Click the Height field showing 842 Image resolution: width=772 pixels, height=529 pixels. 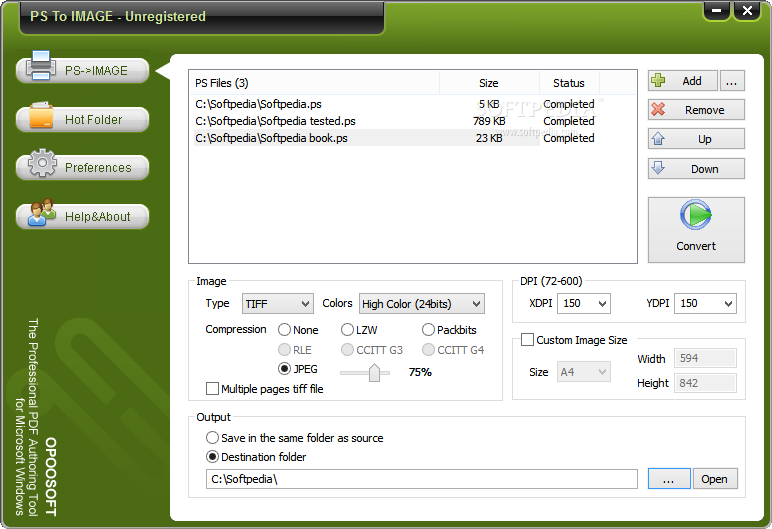[705, 383]
